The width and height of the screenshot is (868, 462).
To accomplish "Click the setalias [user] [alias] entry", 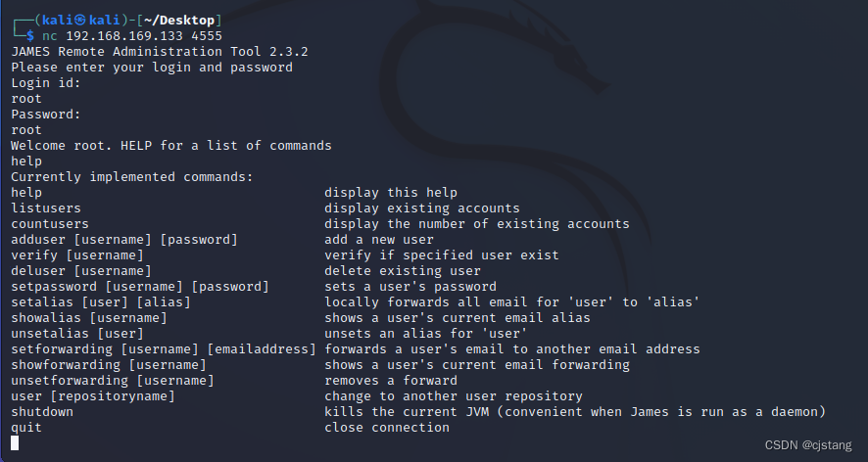I will coord(101,302).
